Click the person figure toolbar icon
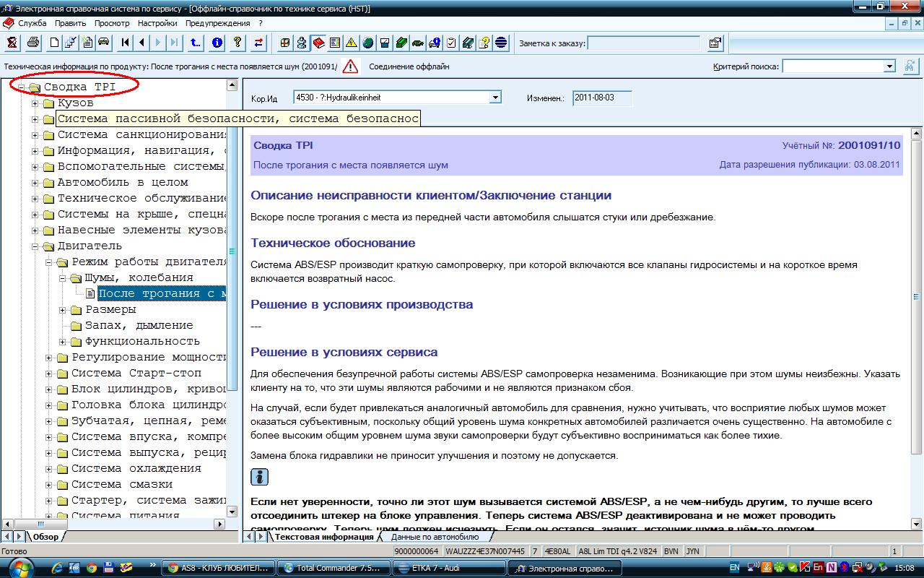Viewport: 924px width, 578px height. (x=302, y=43)
